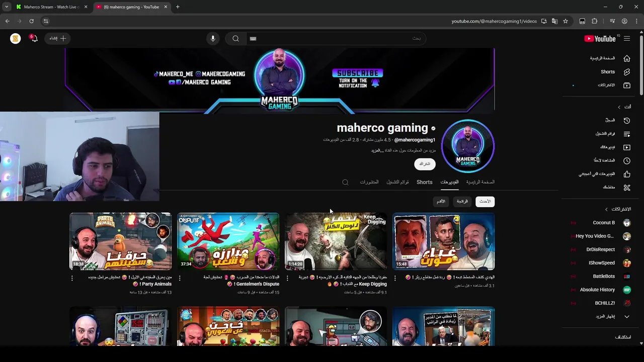Click the voice search microphone button
Viewport: 644px width, 362px height.
coord(213,38)
